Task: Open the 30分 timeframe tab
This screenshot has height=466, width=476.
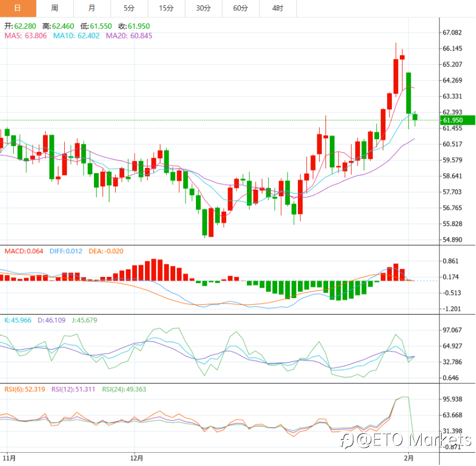Action: (x=203, y=8)
